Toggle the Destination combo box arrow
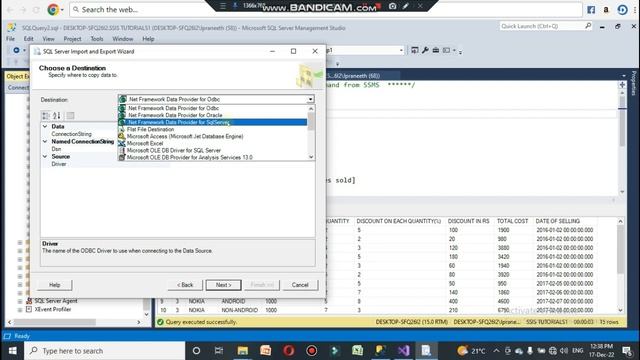Screen dimensions: 640x360 tap(311, 99)
